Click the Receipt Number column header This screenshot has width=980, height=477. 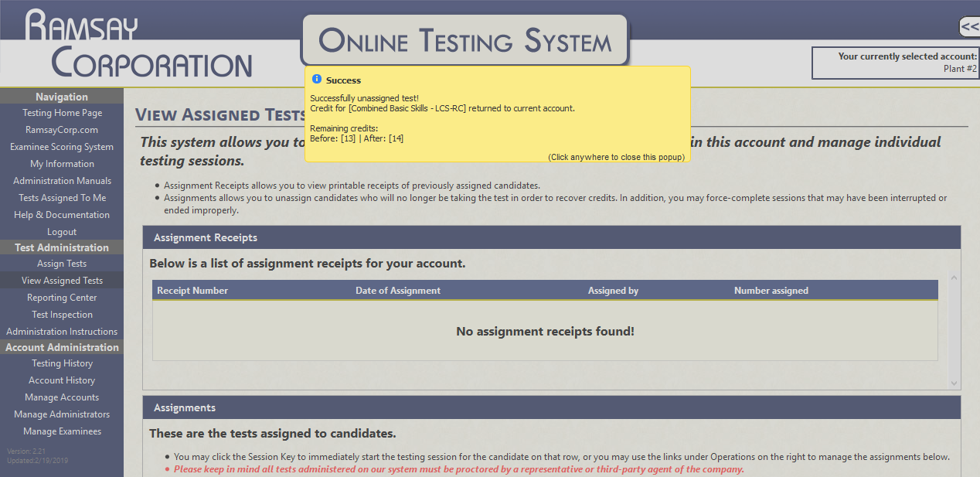point(192,291)
